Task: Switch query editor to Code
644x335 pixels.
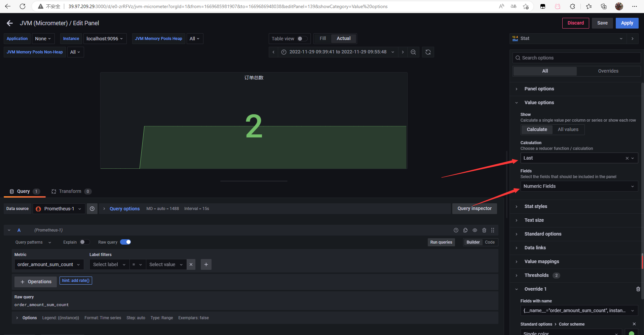Action: [x=490, y=242]
